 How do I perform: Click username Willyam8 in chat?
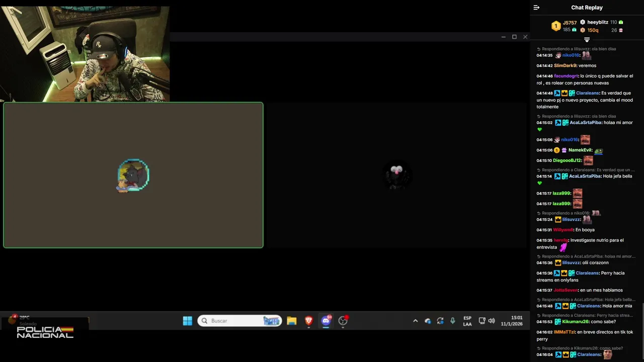563,230
